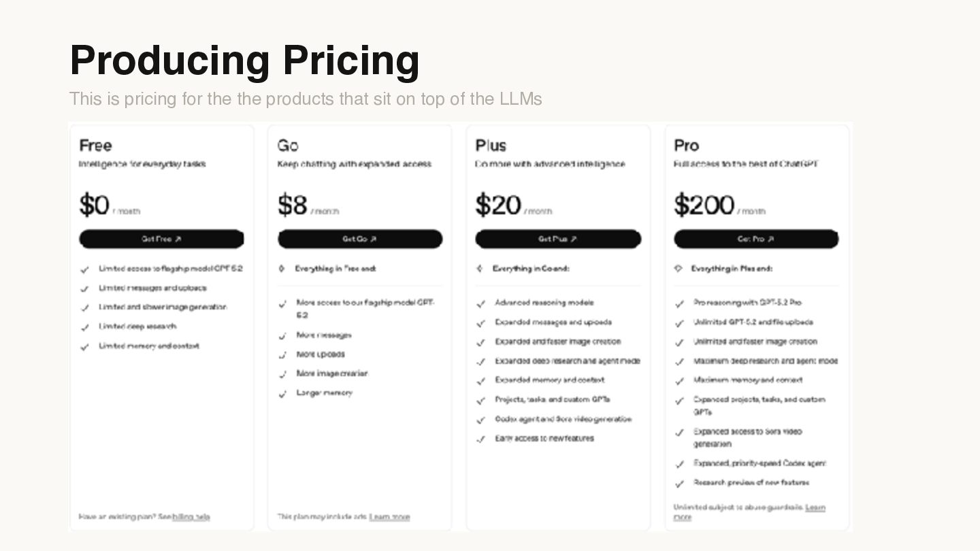
Task: Click the Get Free button
Action: pyautogui.click(x=161, y=239)
